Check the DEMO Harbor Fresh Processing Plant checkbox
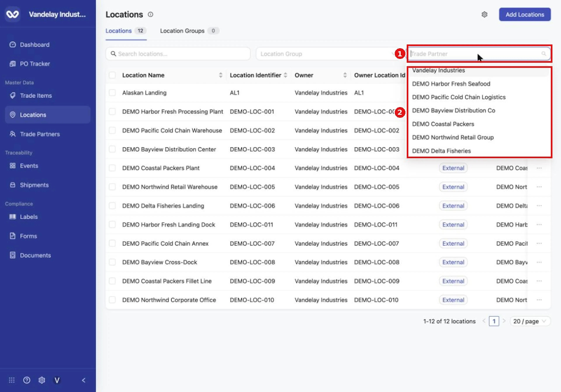This screenshot has height=392, width=561. pos(112,111)
